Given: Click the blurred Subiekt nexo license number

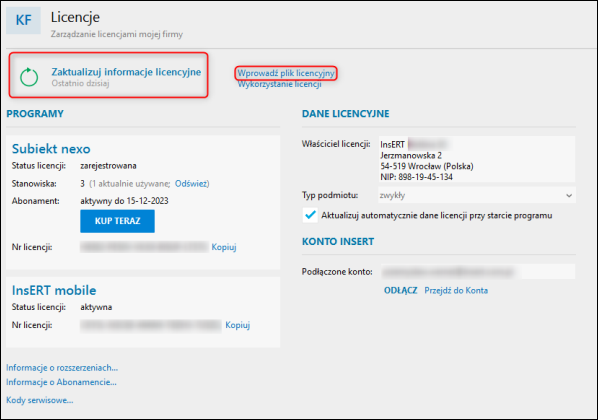Looking at the screenshot, I should coord(145,247).
